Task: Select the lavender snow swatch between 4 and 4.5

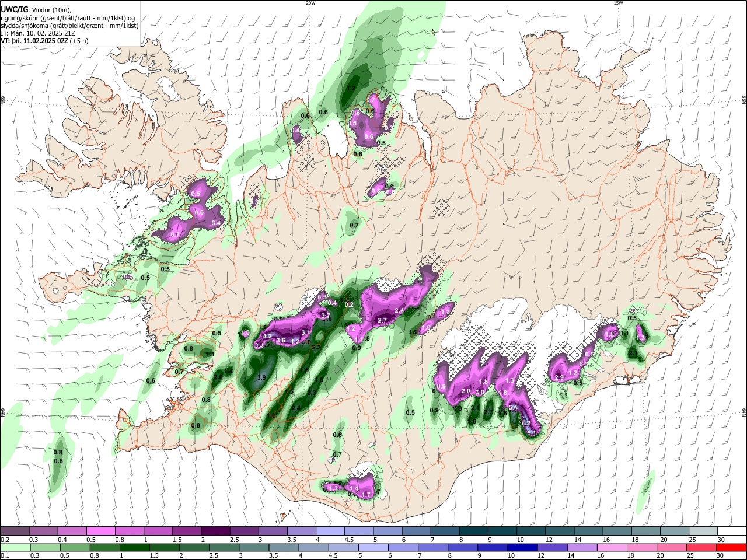Action: point(330,531)
